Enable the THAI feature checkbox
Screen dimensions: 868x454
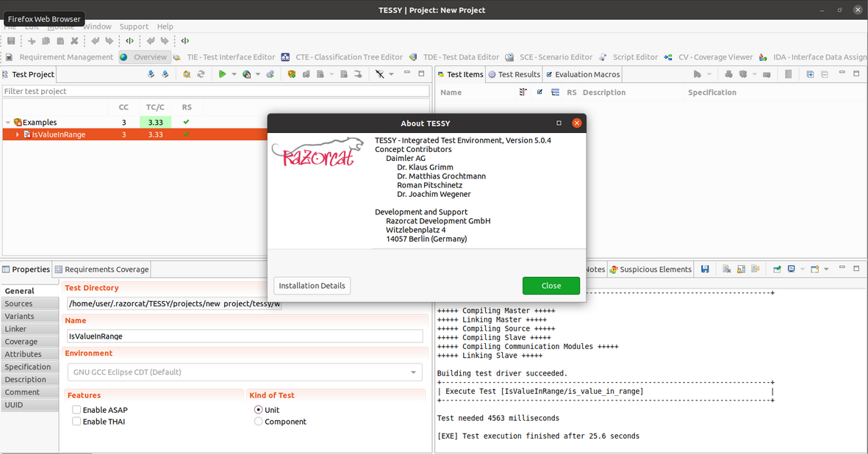(76, 422)
